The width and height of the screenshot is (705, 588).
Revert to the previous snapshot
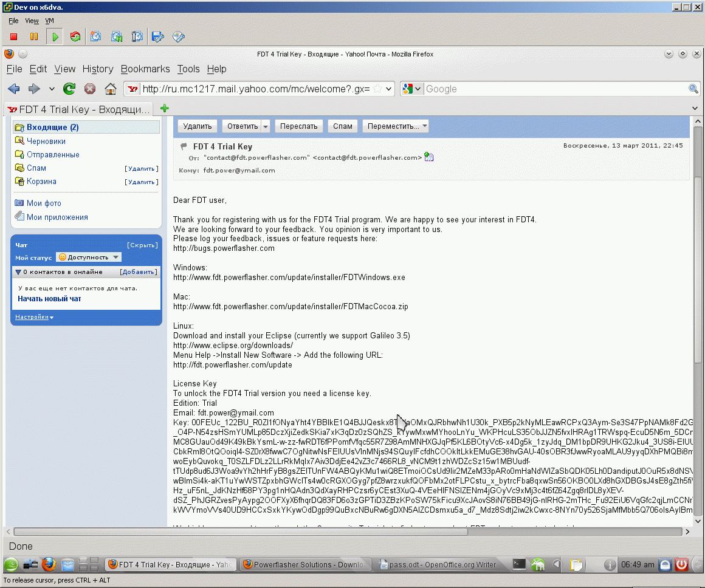tap(117, 37)
